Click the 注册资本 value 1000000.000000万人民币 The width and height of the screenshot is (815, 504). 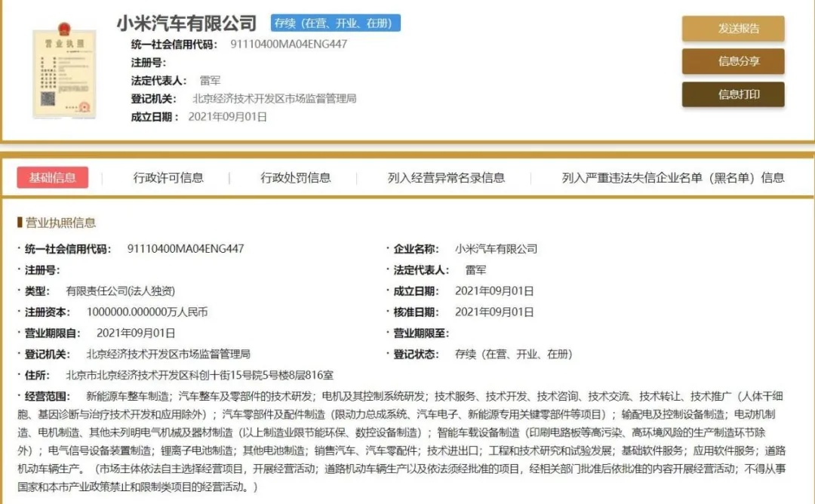click(x=147, y=312)
